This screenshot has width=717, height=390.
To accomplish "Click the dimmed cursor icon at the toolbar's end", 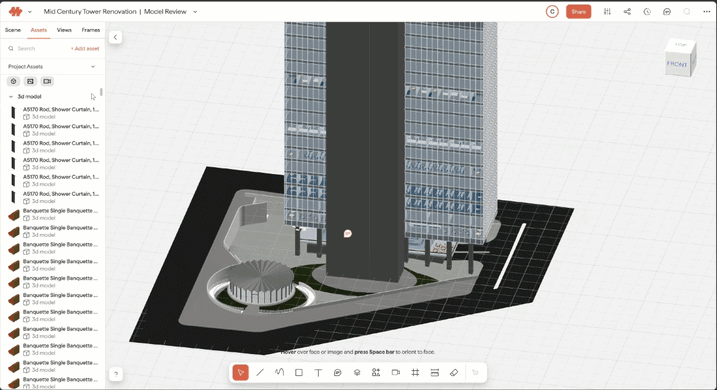I will click(476, 373).
